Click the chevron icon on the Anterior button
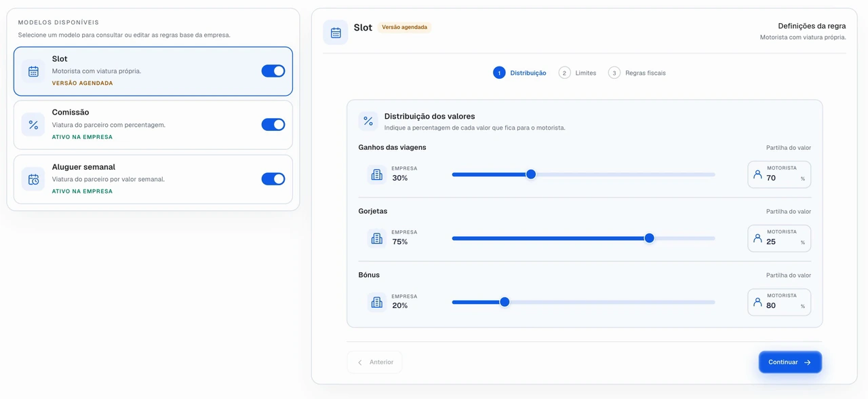The width and height of the screenshot is (868, 399). pos(360,362)
